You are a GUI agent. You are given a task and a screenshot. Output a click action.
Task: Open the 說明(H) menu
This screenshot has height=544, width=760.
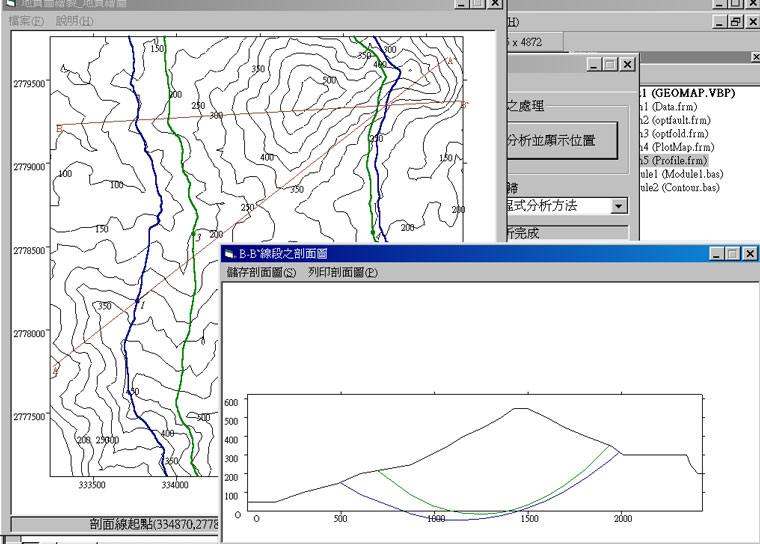point(73,21)
